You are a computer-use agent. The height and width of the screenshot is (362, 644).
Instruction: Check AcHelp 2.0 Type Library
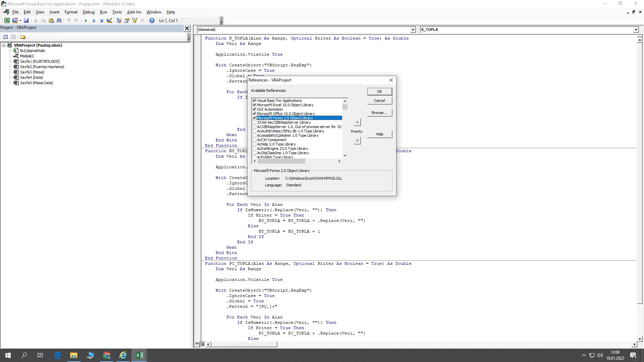(x=255, y=144)
